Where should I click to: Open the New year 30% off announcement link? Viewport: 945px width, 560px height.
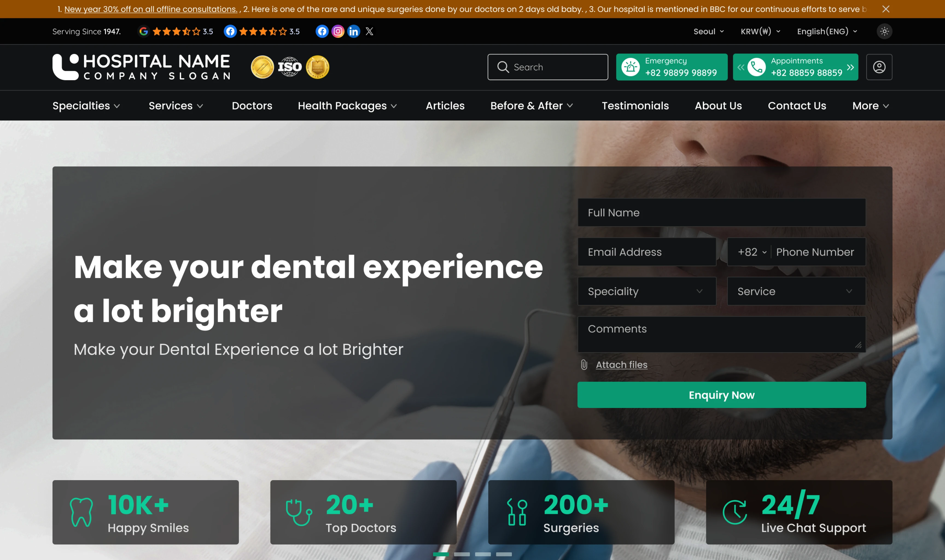pyautogui.click(x=150, y=9)
